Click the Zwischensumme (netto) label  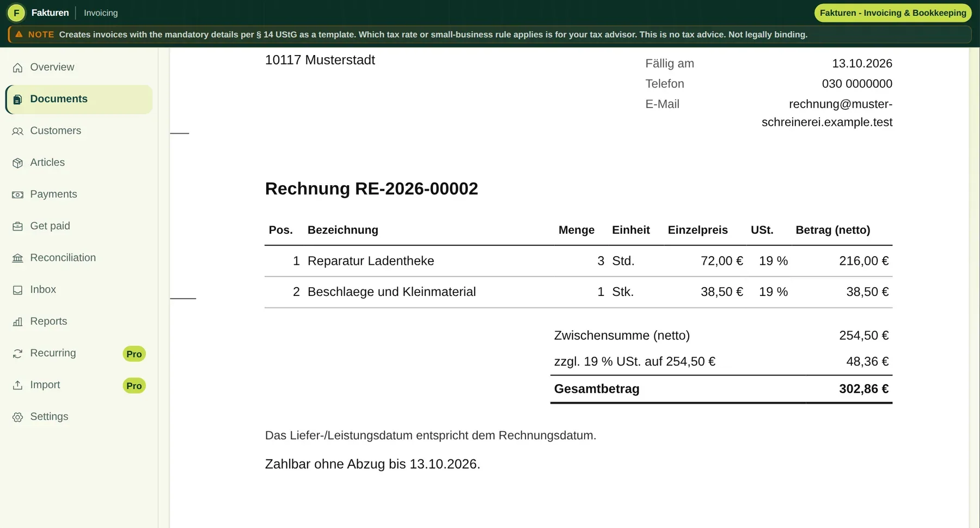[x=622, y=336]
